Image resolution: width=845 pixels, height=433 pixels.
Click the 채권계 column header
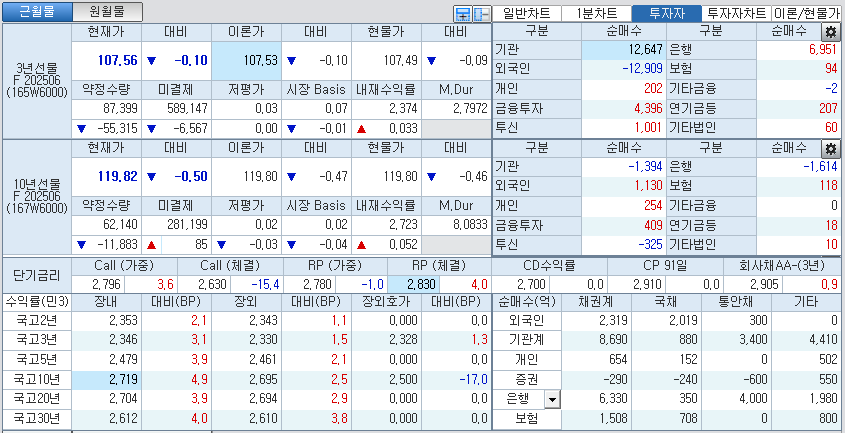coord(596,302)
